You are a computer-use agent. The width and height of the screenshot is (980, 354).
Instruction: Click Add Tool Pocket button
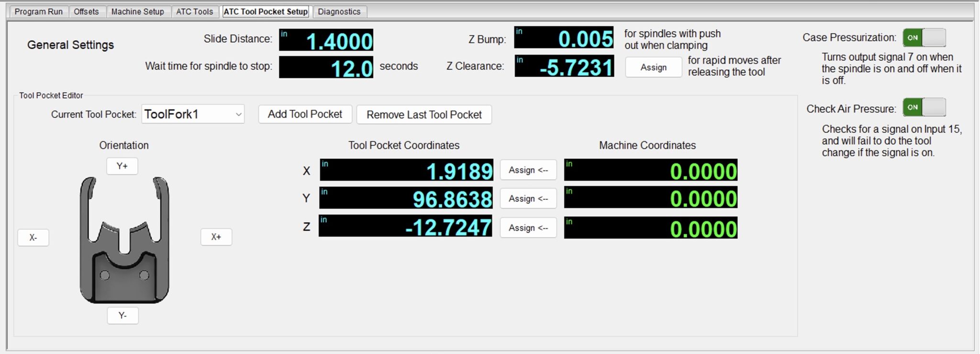click(x=305, y=114)
